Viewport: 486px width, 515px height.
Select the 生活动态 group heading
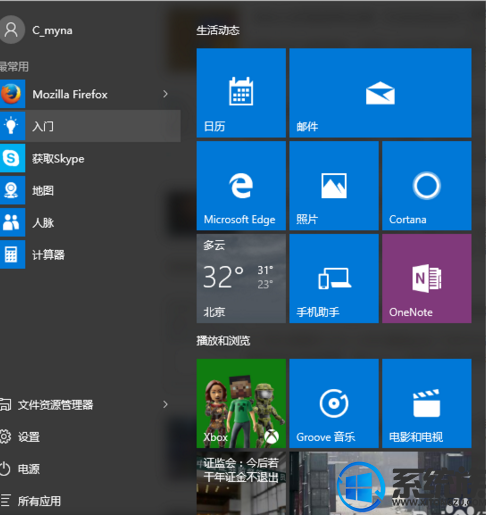click(x=218, y=30)
